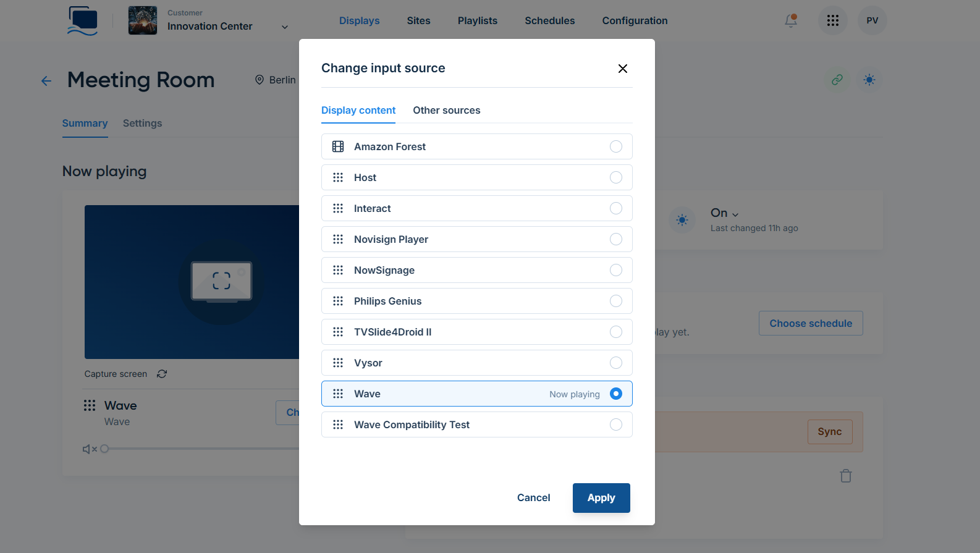Click the trash delete icon
The image size is (980, 553).
846,476
